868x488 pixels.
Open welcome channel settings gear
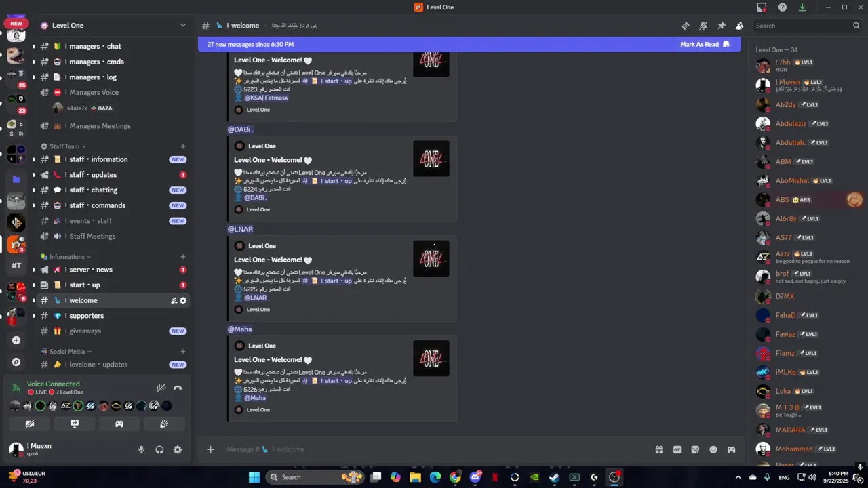point(183,301)
